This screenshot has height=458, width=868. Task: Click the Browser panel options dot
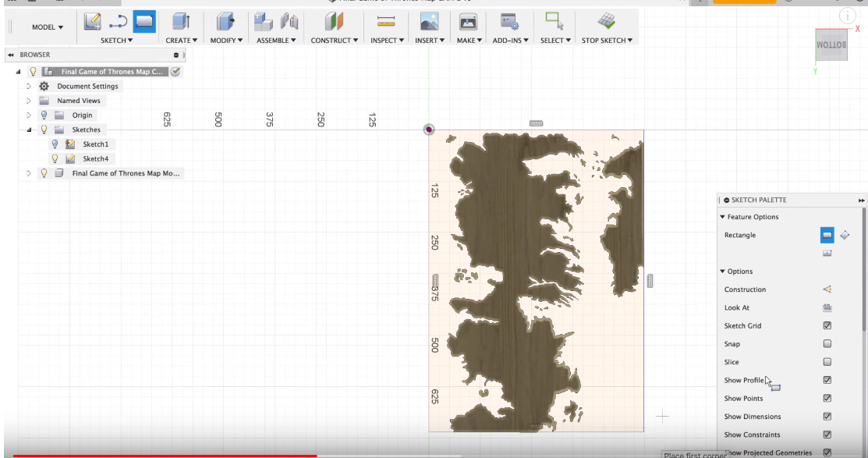[176, 55]
